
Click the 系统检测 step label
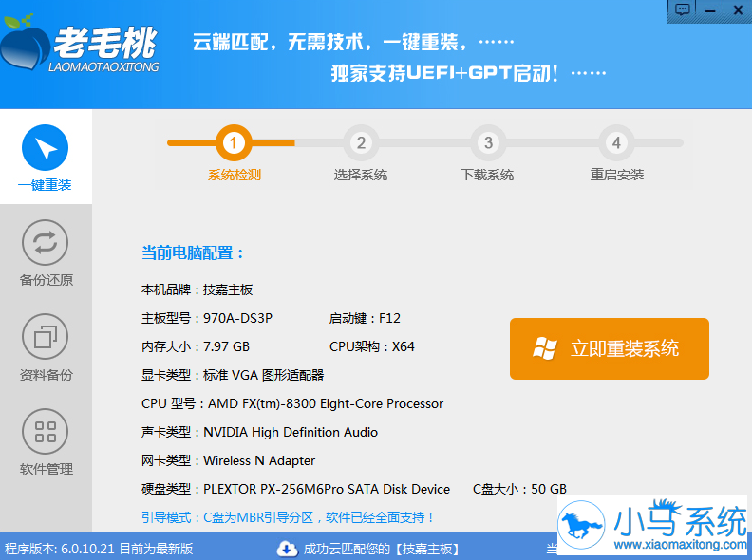pos(234,175)
